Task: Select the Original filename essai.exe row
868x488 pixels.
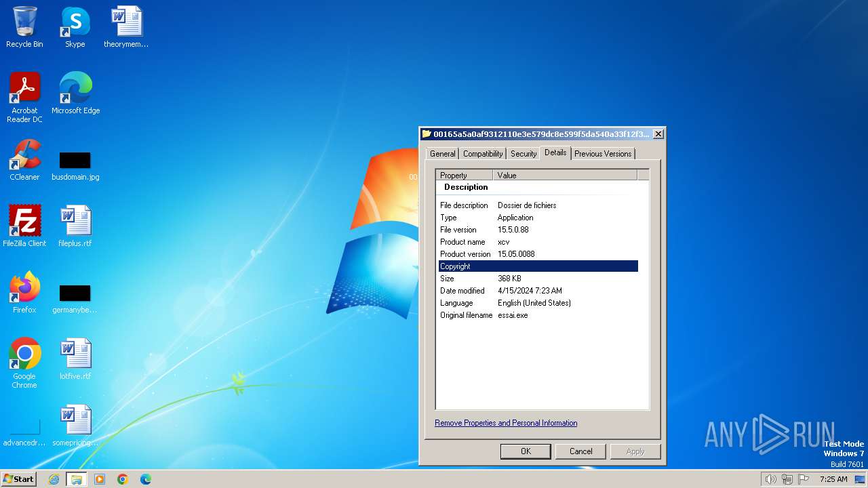Action: [538, 315]
